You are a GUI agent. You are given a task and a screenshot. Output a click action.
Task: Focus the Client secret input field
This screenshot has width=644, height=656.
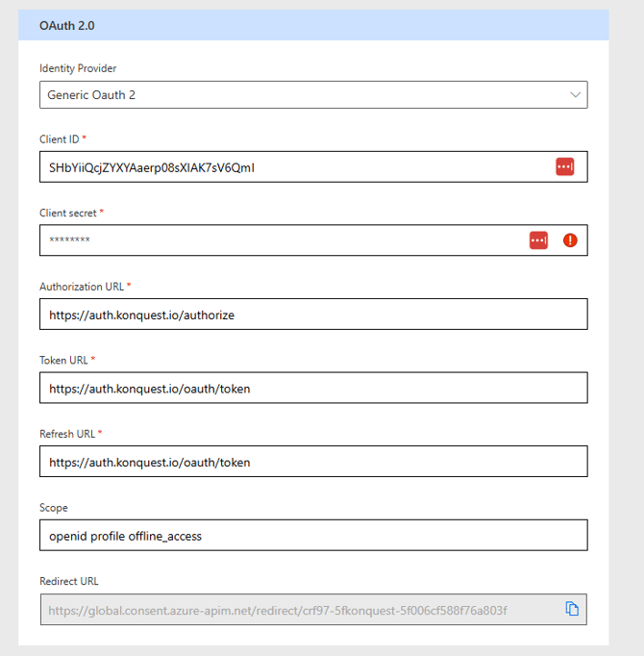click(x=313, y=240)
